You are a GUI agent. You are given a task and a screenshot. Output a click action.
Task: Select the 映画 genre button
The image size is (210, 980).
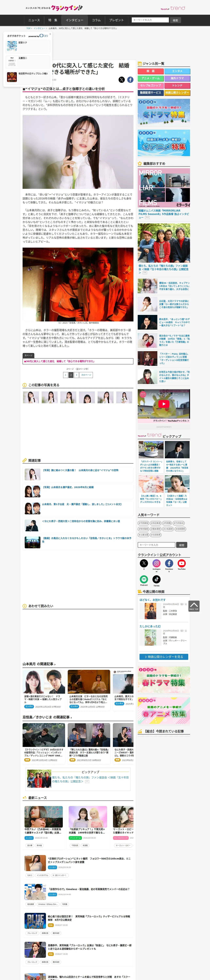[x=150, y=71]
